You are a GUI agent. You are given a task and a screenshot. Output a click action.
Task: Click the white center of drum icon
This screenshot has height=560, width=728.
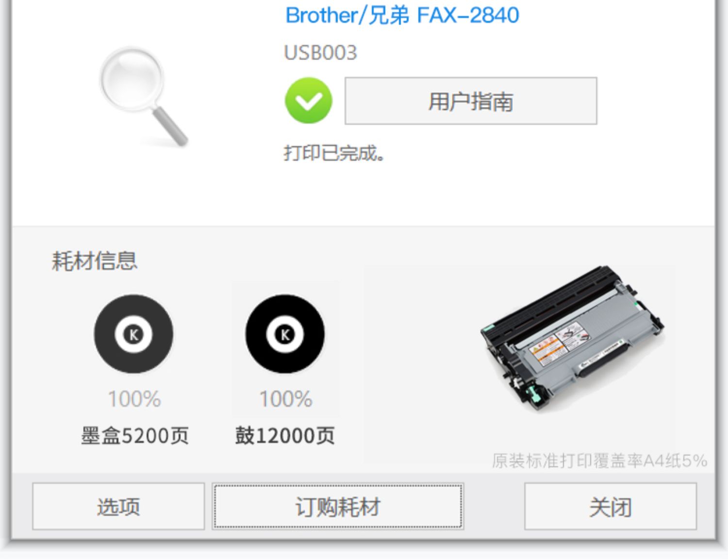click(x=285, y=334)
